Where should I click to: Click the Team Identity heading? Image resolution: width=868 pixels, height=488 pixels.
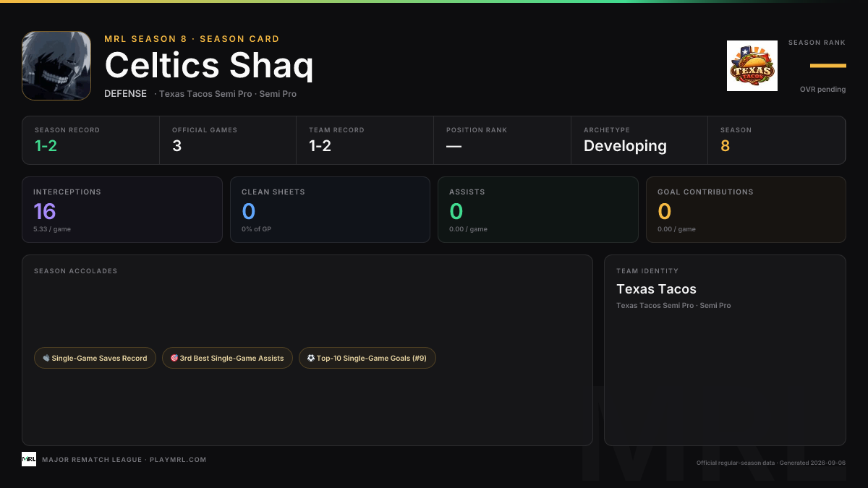point(647,271)
